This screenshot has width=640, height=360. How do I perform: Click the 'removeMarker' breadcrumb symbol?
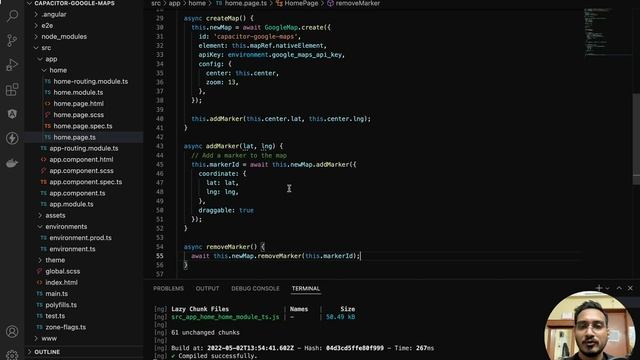[357, 3]
